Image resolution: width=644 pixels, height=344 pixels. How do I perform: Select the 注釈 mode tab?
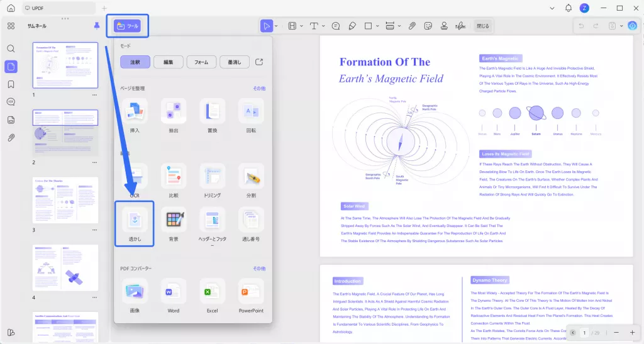coord(135,62)
